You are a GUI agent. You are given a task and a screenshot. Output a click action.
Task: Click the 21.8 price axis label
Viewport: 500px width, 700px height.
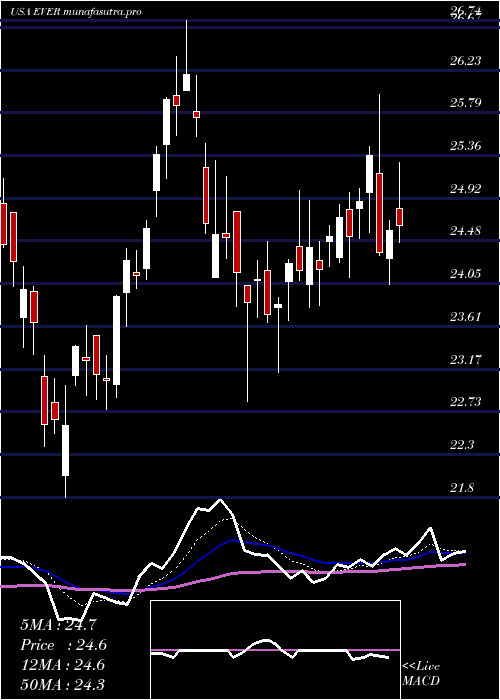pyautogui.click(x=462, y=488)
